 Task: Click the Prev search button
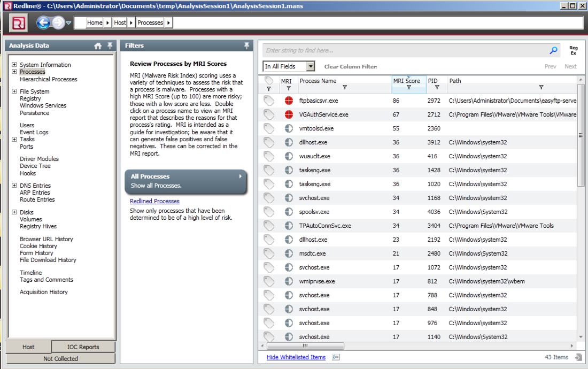[550, 66]
